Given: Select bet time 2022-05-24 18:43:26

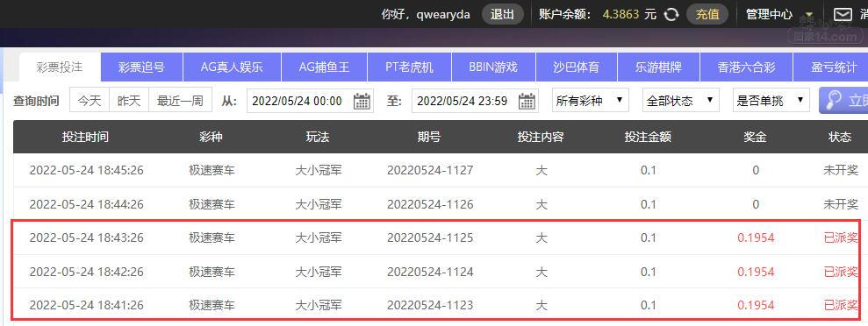Looking at the screenshot, I should tap(86, 238).
